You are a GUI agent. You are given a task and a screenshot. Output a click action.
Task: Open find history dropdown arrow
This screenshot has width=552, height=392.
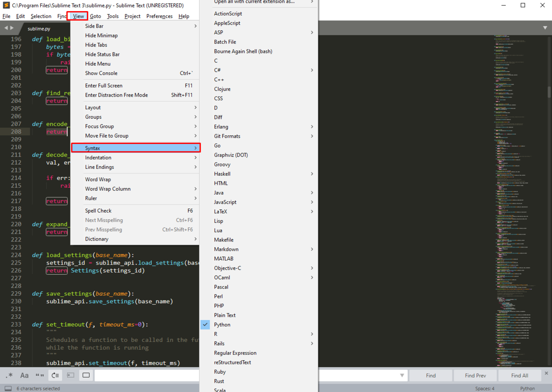(x=403, y=375)
